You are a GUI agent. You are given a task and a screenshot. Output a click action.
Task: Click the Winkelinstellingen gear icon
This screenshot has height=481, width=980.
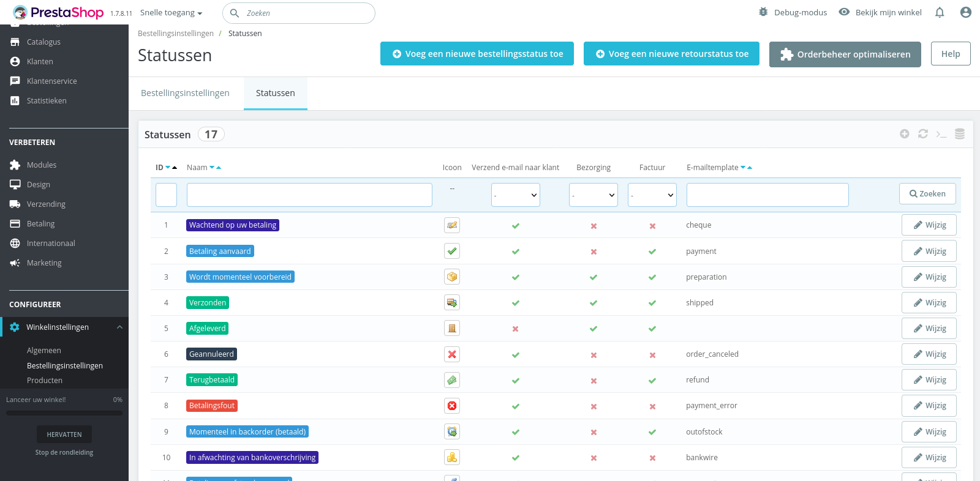(15, 327)
